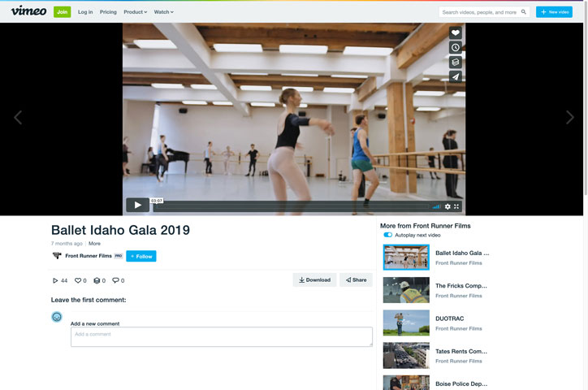Click the search magnifier icon

[x=524, y=12]
